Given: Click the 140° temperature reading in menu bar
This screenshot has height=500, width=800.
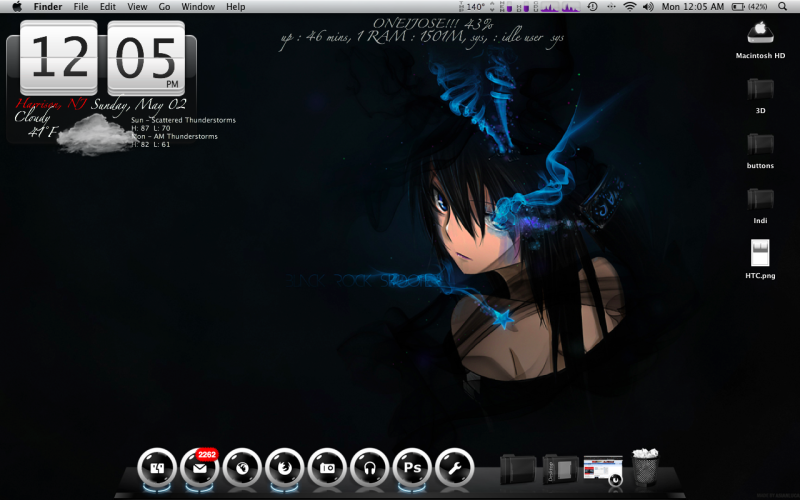Looking at the screenshot, I should pyautogui.click(x=476, y=7).
